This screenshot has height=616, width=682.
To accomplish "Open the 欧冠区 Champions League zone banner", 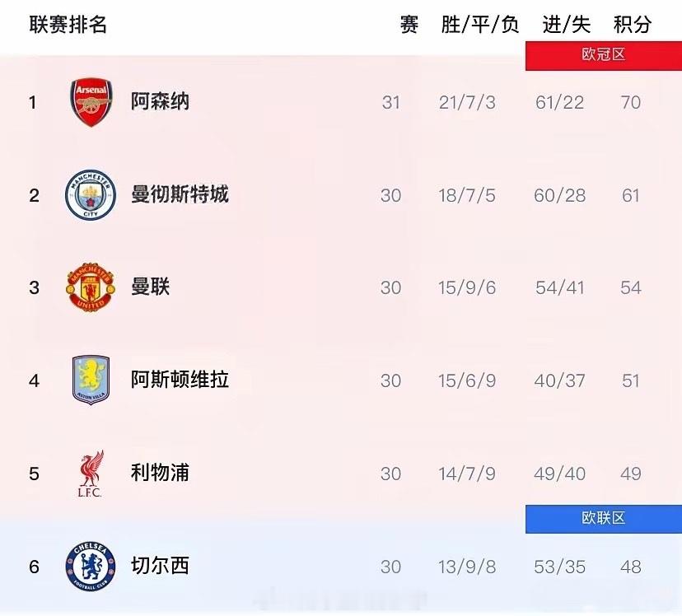I will pyautogui.click(x=603, y=55).
